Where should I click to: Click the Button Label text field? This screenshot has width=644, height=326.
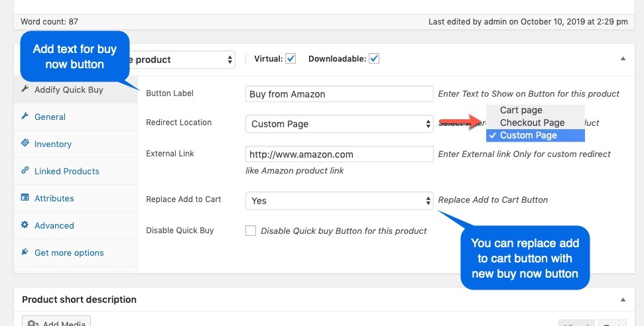[339, 94]
